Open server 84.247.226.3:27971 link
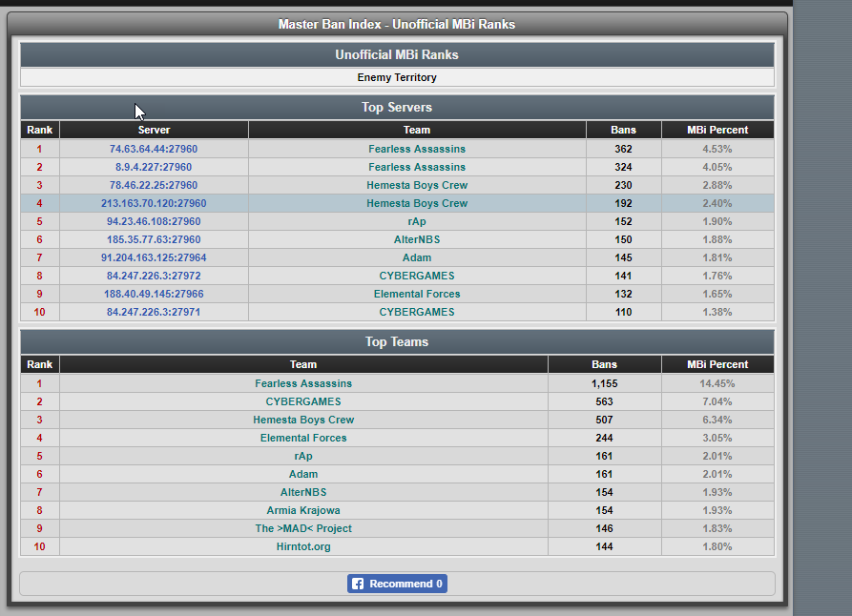This screenshot has height=616, width=852. (x=154, y=313)
